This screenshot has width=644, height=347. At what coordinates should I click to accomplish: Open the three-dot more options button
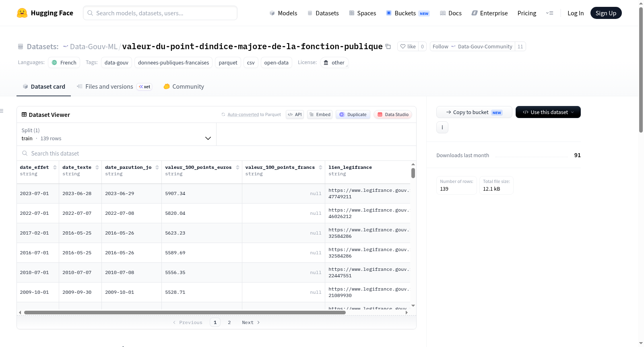pos(442,127)
